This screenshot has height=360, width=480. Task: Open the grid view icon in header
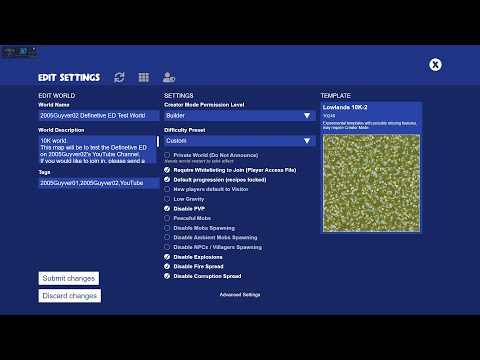click(144, 77)
